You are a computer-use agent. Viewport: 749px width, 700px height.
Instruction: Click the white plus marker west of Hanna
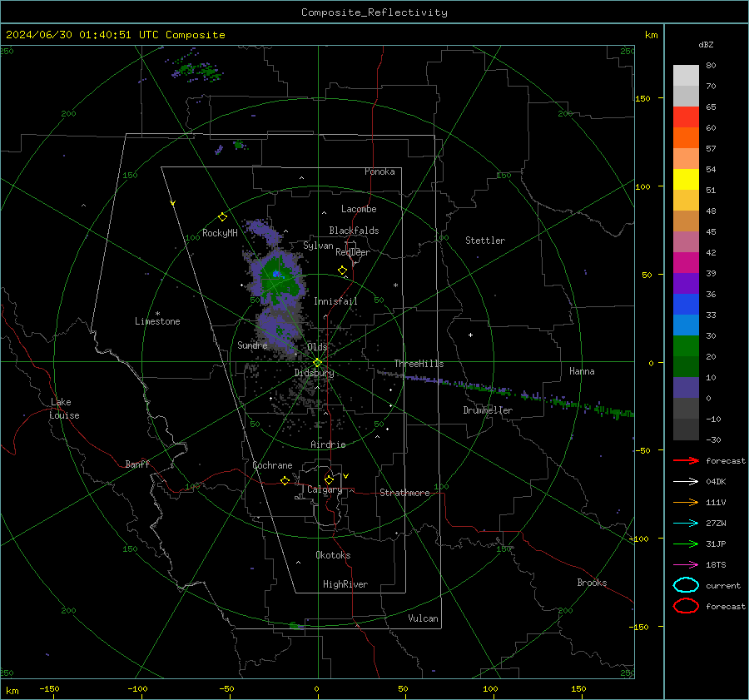470,335
